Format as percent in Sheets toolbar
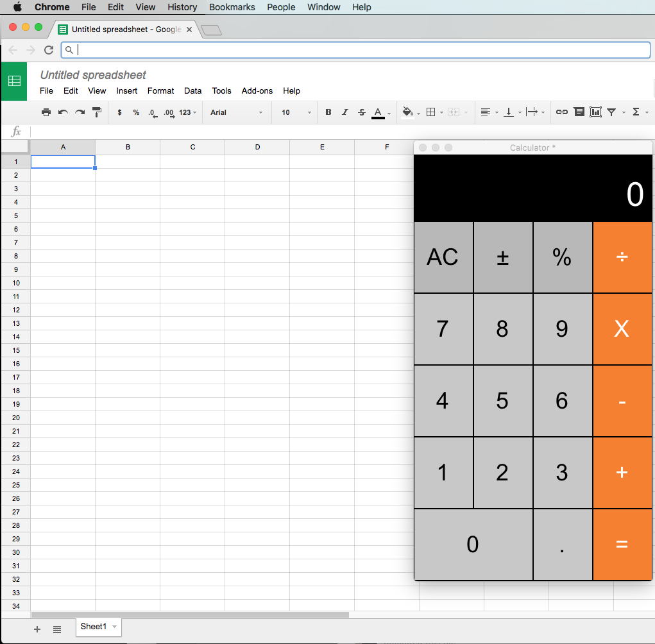The image size is (655, 644). (x=136, y=112)
